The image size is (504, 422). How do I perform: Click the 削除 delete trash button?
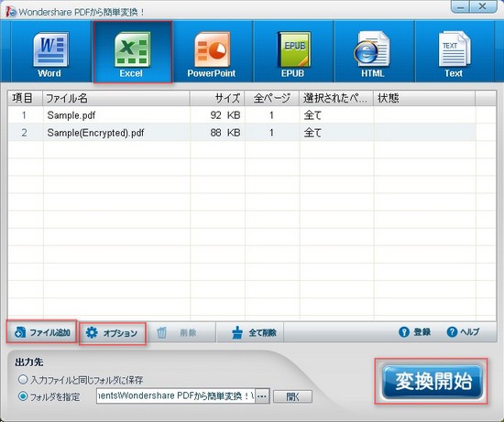pos(181,332)
